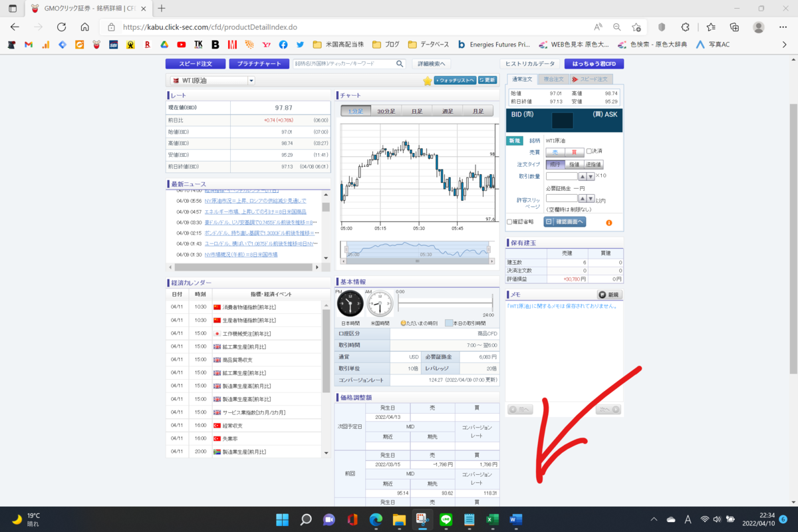Screen dimensions: 798x532
Task: Go to the browser home page icon
Action: tap(84, 27)
